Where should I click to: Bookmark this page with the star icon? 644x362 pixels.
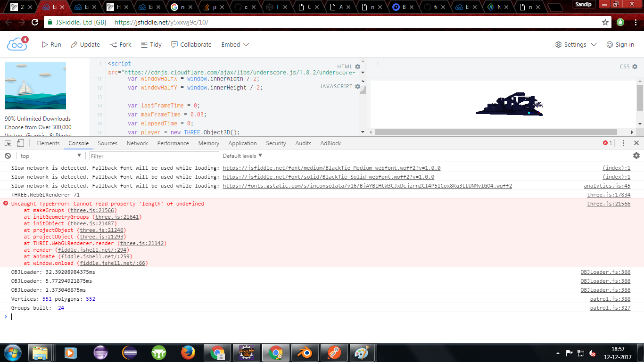605,22
